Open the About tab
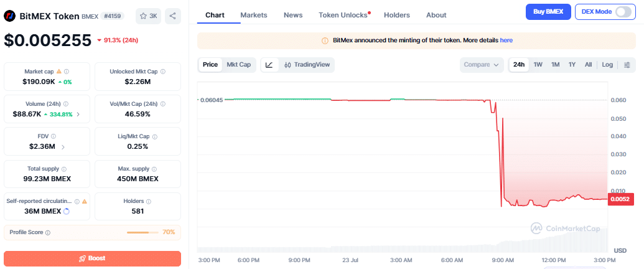Screen dimensions: 644x269 pos(436,15)
